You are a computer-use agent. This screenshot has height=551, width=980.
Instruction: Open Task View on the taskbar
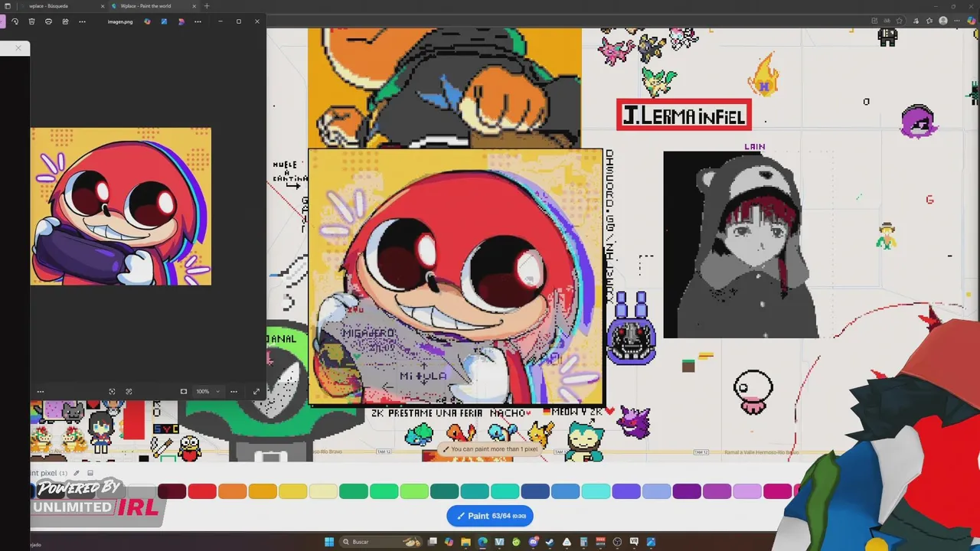432,542
